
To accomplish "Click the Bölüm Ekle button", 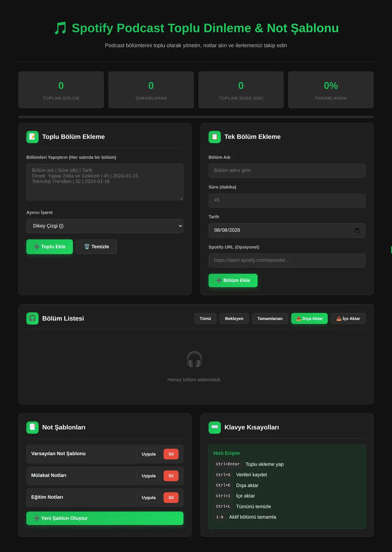I will [x=233, y=280].
